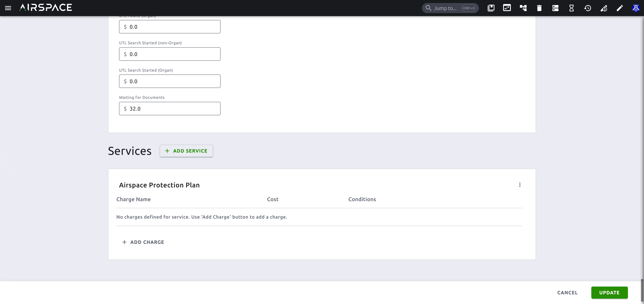Click the Charge Name column header
The height and width of the screenshot is (304, 644).
(133, 199)
